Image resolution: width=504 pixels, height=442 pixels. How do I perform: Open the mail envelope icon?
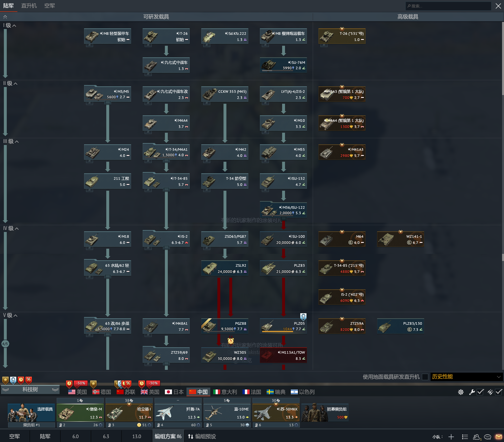coord(499,437)
